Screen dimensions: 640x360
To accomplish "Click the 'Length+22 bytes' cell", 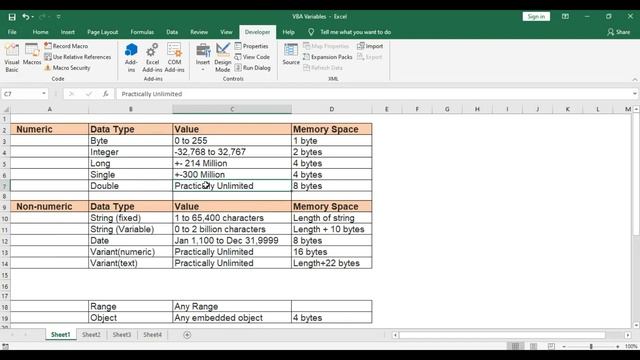I will pos(331,263).
